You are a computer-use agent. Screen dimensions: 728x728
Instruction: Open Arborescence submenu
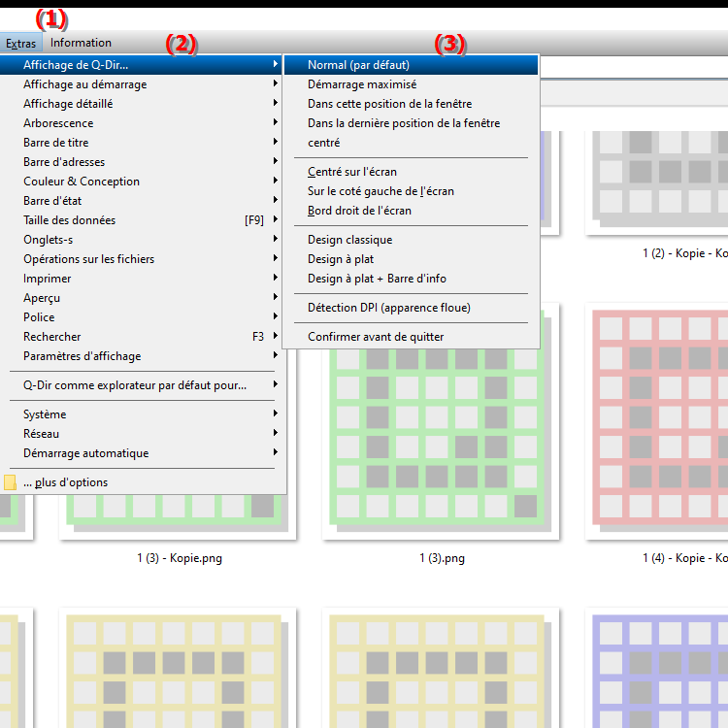click(x=141, y=123)
